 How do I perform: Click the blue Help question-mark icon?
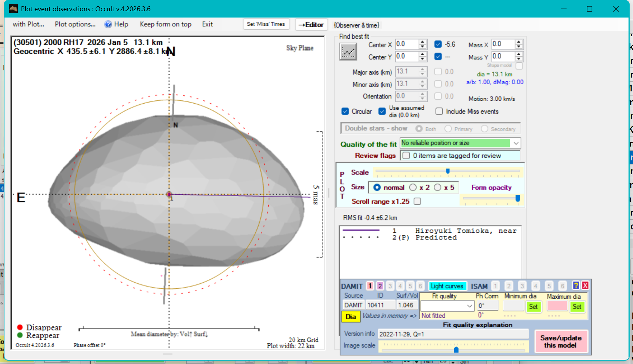point(108,24)
